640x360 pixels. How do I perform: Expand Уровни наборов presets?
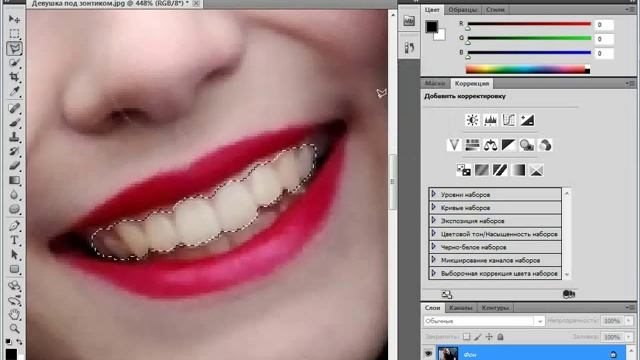pyautogui.click(x=433, y=194)
